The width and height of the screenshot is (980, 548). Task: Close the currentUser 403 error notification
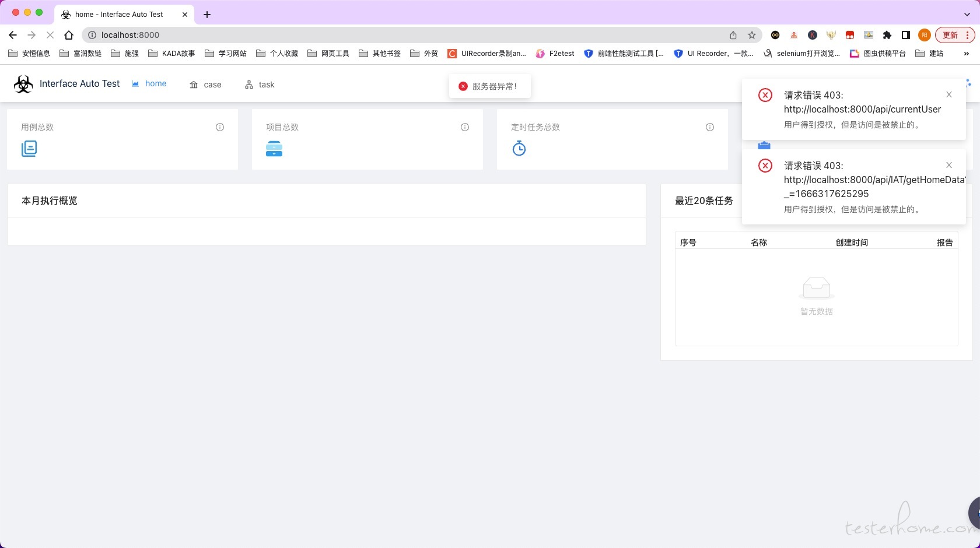[949, 94]
